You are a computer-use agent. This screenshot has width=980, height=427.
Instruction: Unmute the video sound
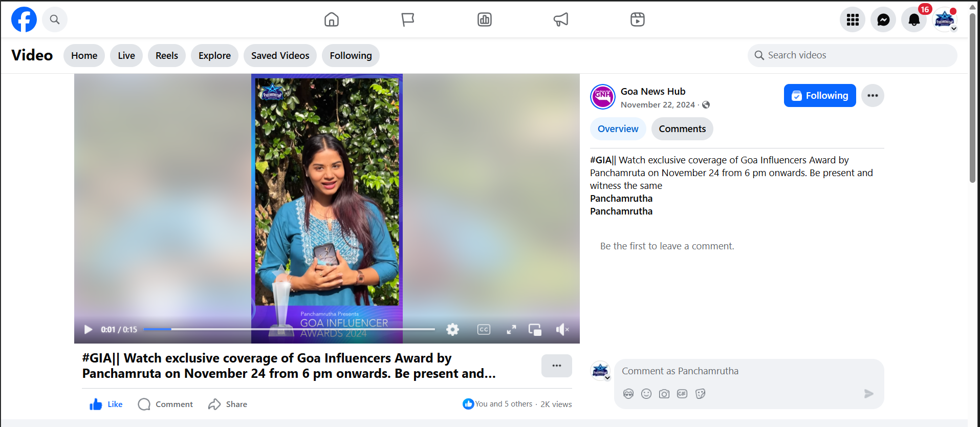[x=562, y=330]
